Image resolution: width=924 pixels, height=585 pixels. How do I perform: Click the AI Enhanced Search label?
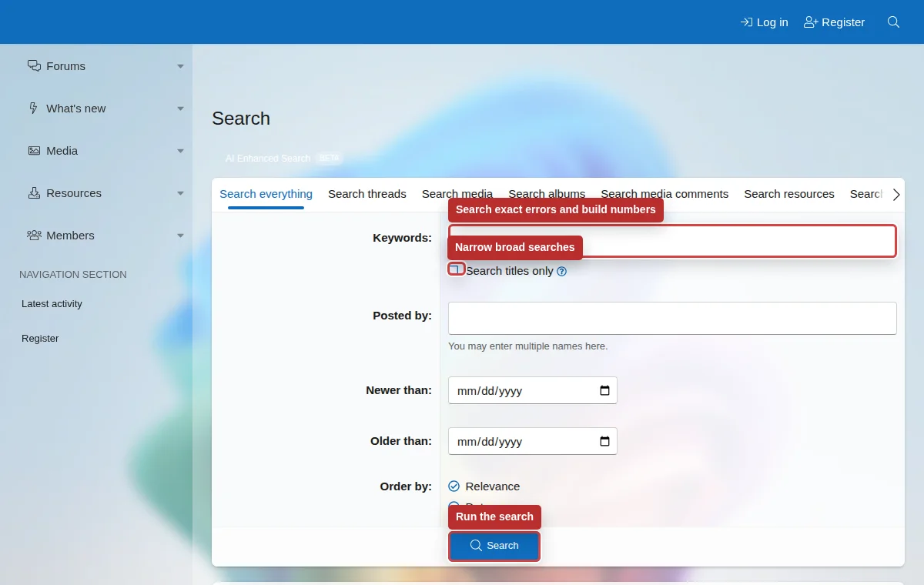tap(268, 158)
